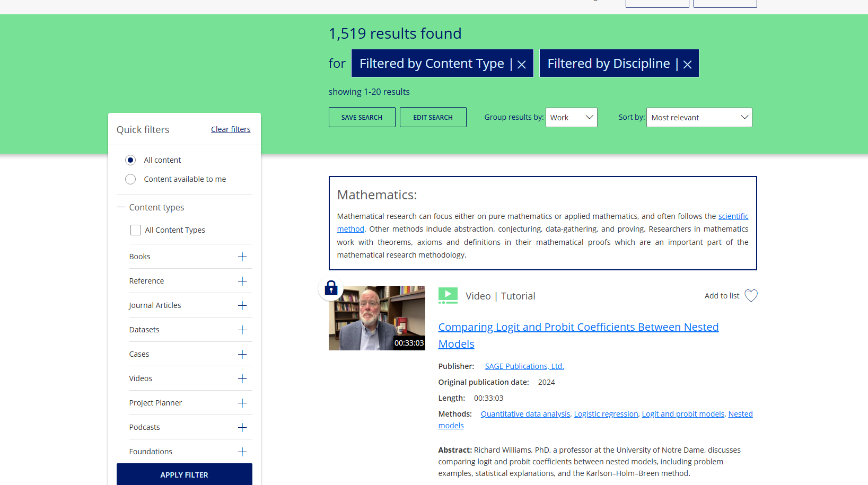The height and width of the screenshot is (485, 868).
Task: Expand the Journal Articles plus icon
Action: click(x=242, y=305)
